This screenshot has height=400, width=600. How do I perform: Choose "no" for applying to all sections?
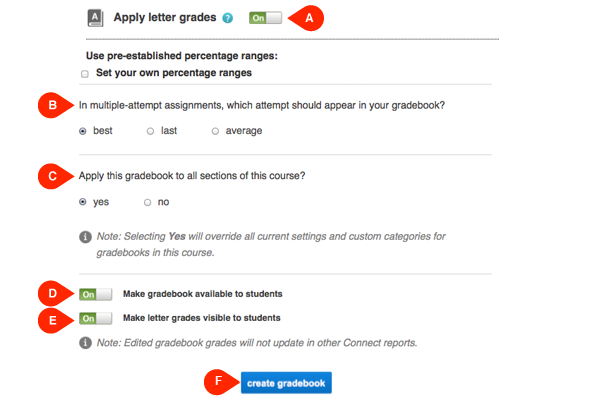[x=148, y=202]
